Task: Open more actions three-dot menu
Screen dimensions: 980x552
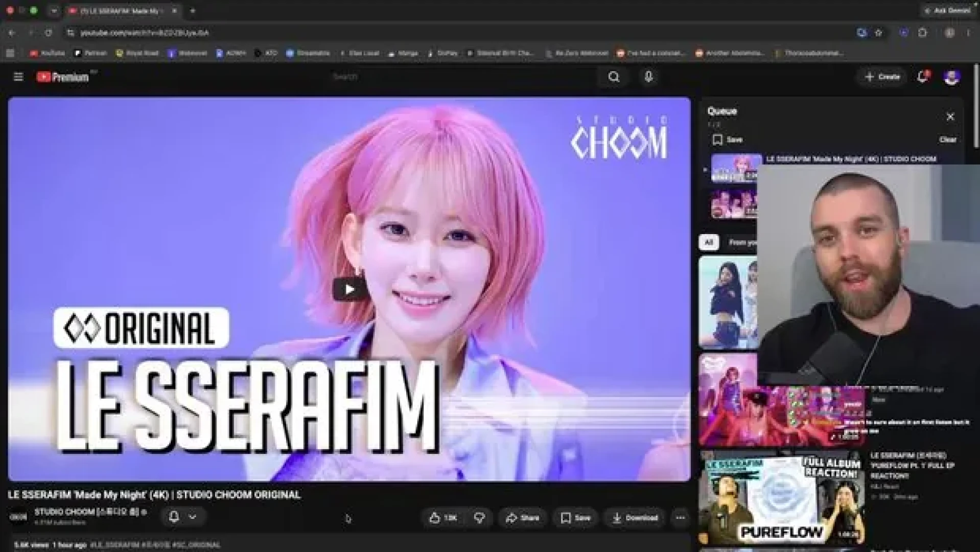Action: point(680,518)
